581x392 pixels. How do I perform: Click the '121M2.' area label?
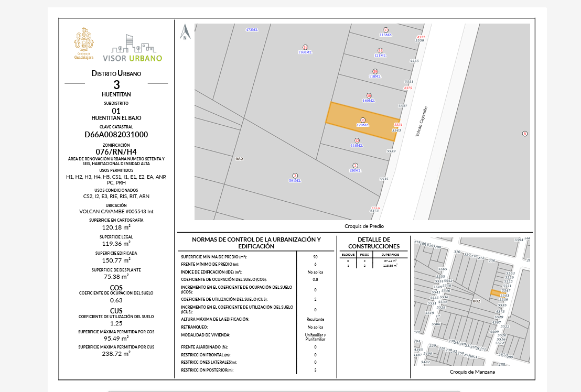tap(380, 56)
